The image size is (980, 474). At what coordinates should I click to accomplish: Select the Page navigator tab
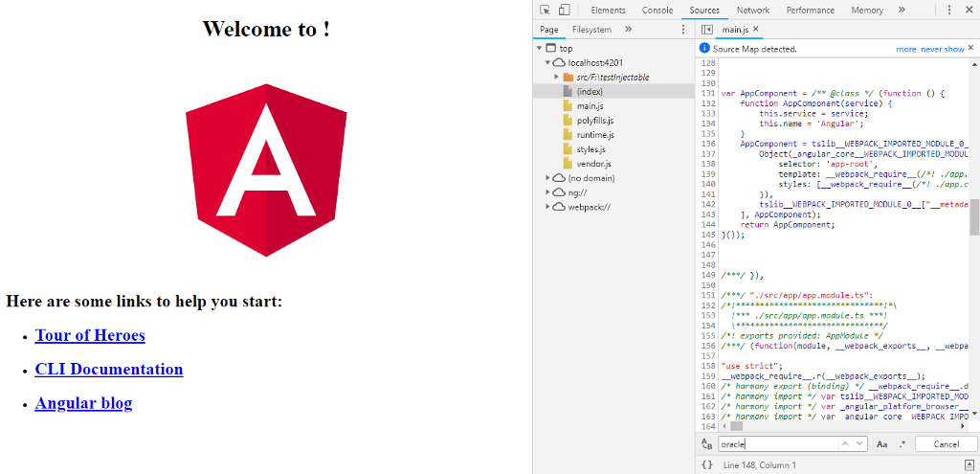coord(548,30)
